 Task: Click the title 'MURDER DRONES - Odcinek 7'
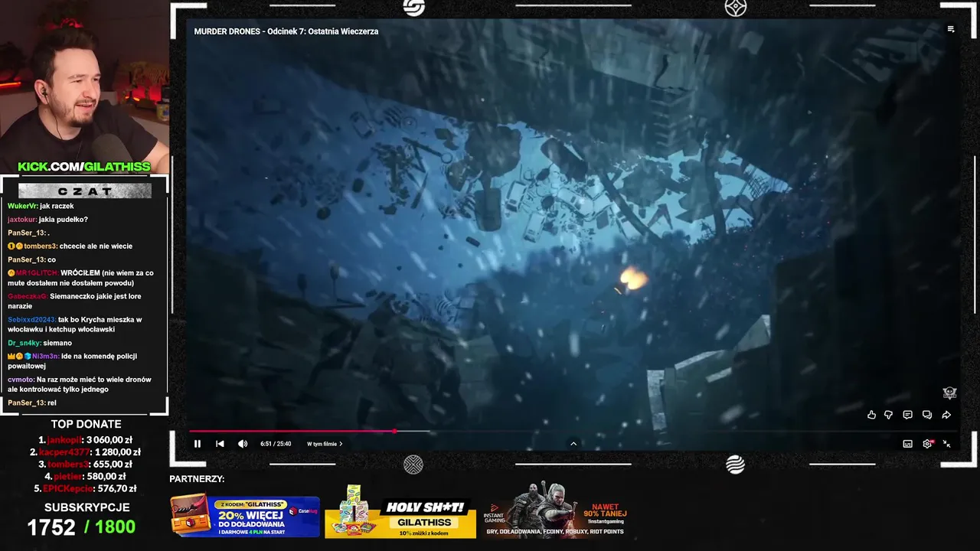tap(286, 31)
